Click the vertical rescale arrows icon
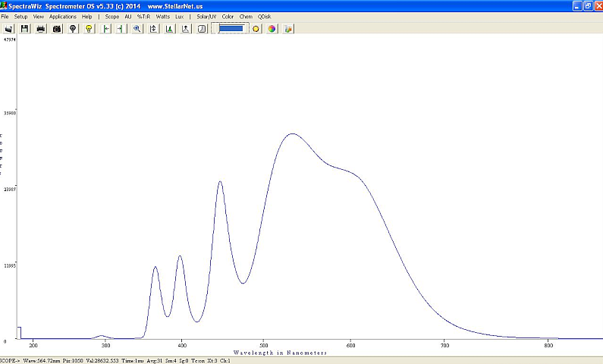 (x=153, y=29)
